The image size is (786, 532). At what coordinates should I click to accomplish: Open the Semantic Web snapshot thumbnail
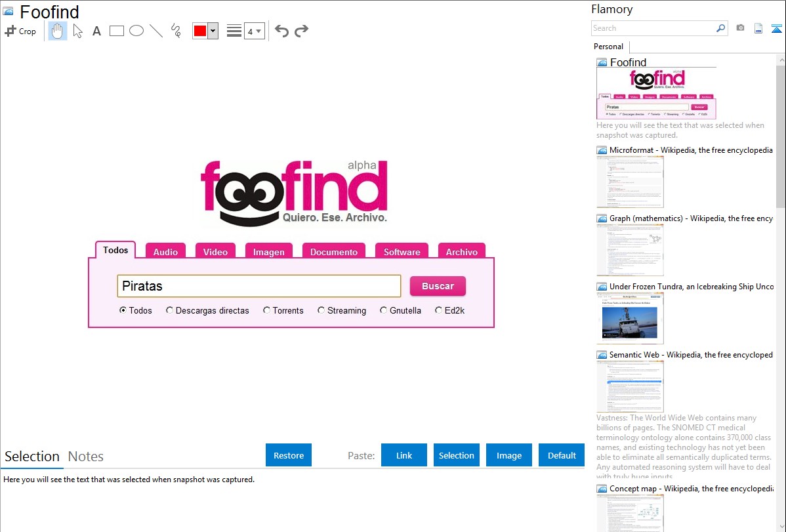point(630,386)
